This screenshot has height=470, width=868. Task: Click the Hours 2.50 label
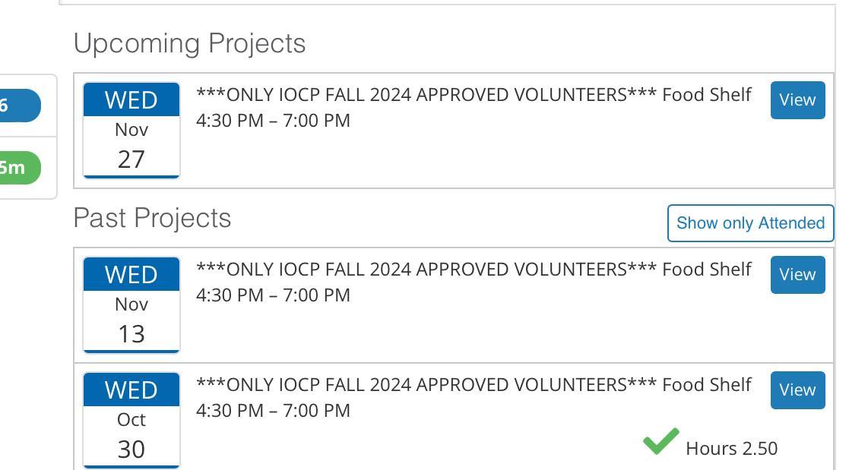731,449
